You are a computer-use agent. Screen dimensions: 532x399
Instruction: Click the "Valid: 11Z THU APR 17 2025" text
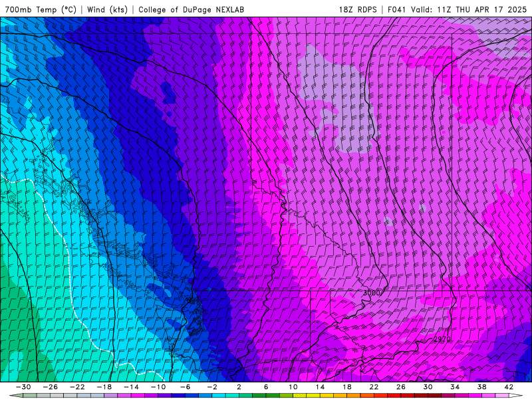tap(469, 9)
